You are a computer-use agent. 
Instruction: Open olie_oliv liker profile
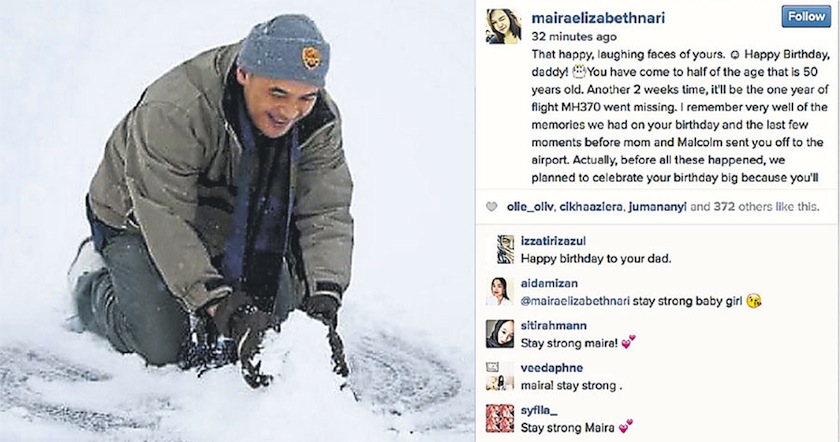coord(530,207)
